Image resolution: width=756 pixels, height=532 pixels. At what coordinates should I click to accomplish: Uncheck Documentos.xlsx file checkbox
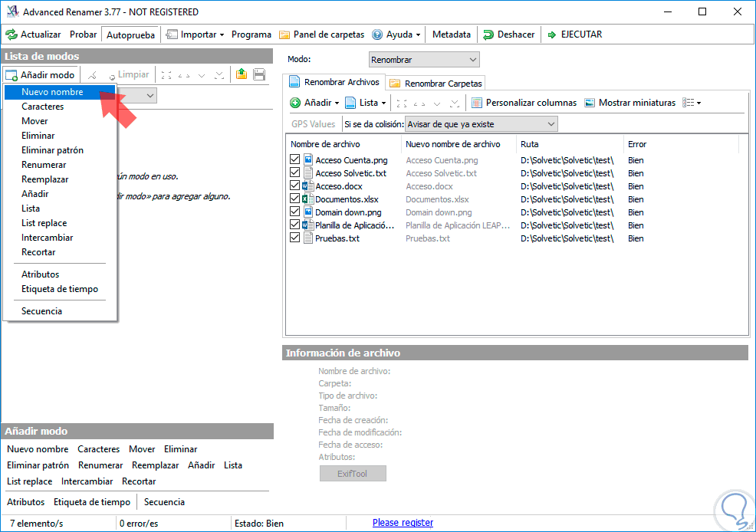[295, 199]
